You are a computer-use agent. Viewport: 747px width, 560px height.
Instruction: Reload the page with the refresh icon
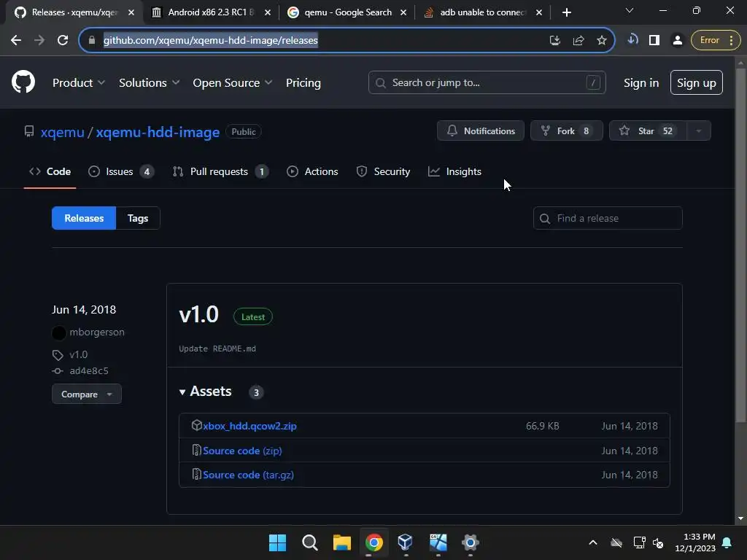pos(63,40)
